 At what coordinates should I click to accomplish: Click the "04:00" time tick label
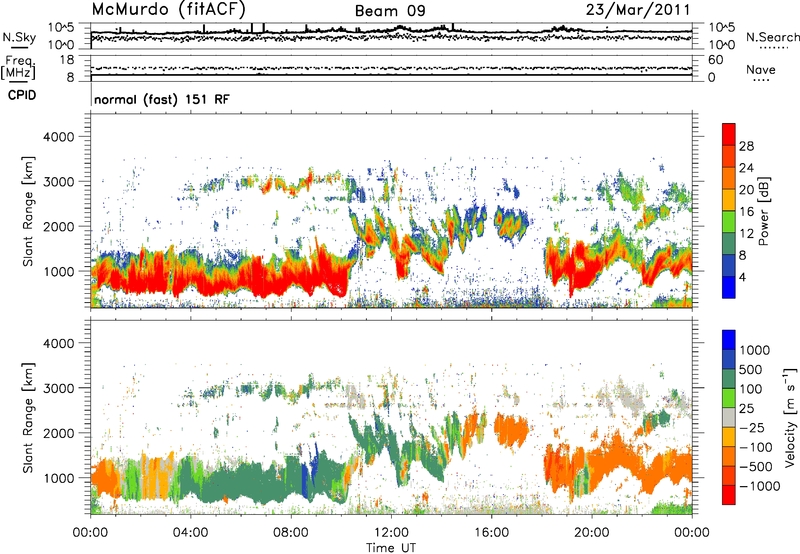190,533
